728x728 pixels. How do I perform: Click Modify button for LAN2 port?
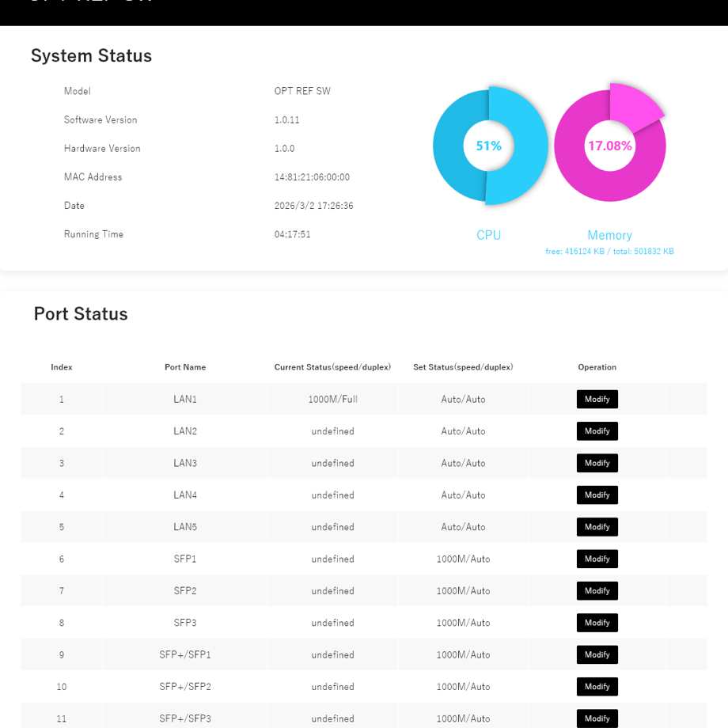pyautogui.click(x=597, y=430)
